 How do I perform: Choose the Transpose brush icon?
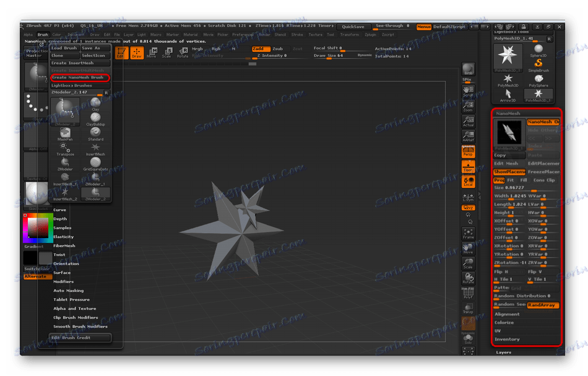(65, 148)
